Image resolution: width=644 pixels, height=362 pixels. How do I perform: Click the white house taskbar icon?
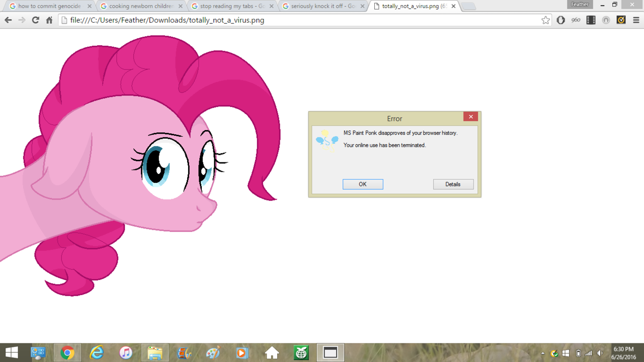pos(272,353)
